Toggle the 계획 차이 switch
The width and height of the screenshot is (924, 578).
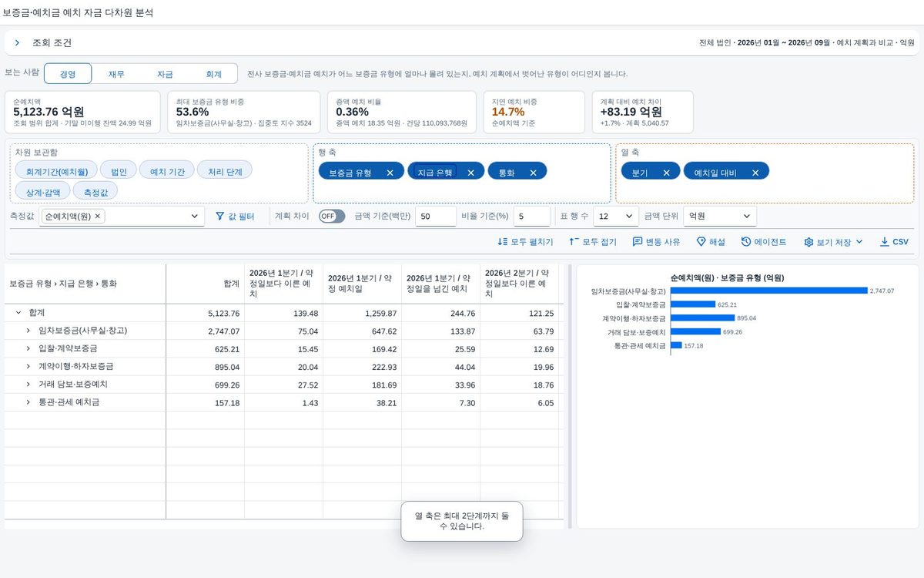pyautogui.click(x=332, y=217)
